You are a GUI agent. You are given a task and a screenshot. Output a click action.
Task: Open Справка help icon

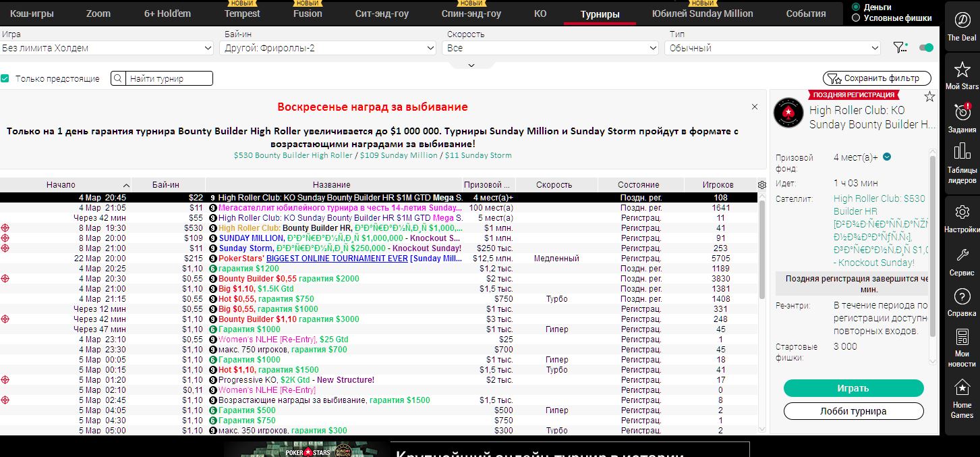tap(962, 302)
